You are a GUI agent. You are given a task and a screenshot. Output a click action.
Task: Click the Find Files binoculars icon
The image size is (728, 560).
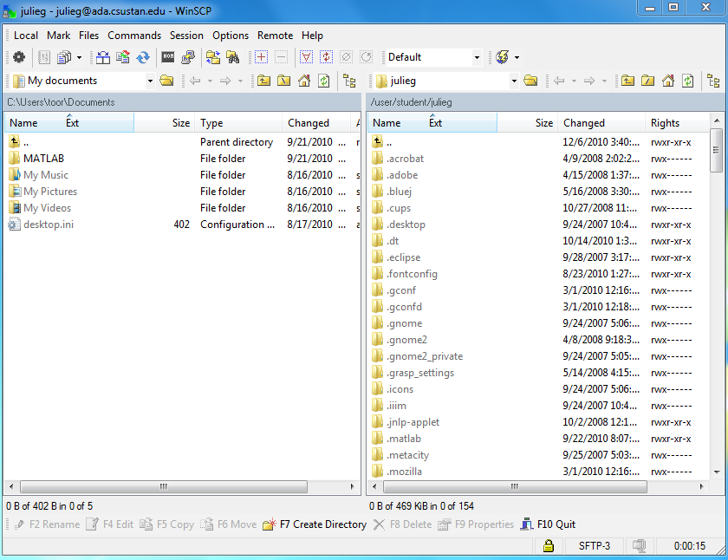233,57
